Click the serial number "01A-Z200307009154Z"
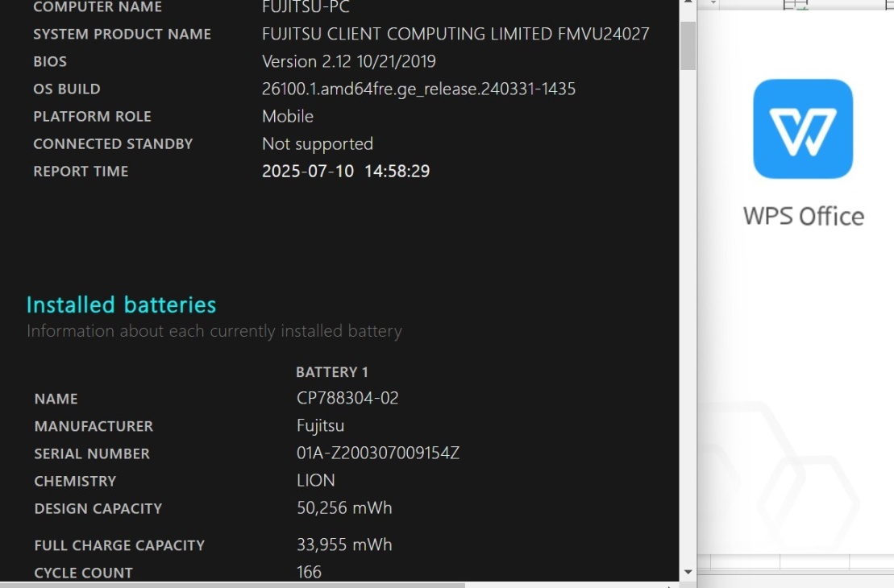Viewport: 894px width, 588px height. click(377, 453)
